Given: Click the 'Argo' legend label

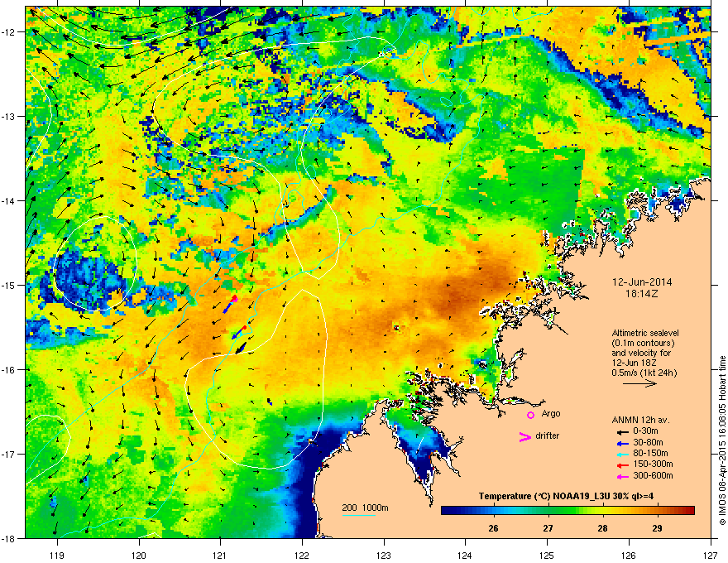Looking at the screenshot, I should 551,413.
